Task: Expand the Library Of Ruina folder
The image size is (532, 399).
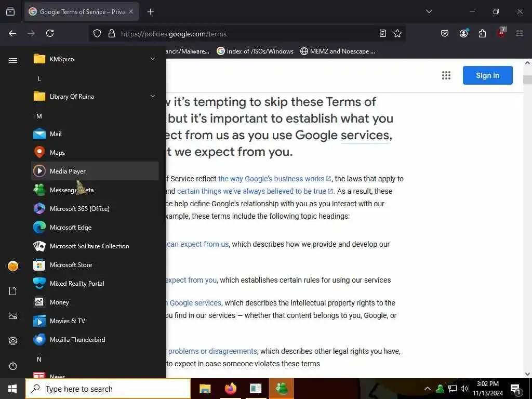Action: [x=95, y=96]
